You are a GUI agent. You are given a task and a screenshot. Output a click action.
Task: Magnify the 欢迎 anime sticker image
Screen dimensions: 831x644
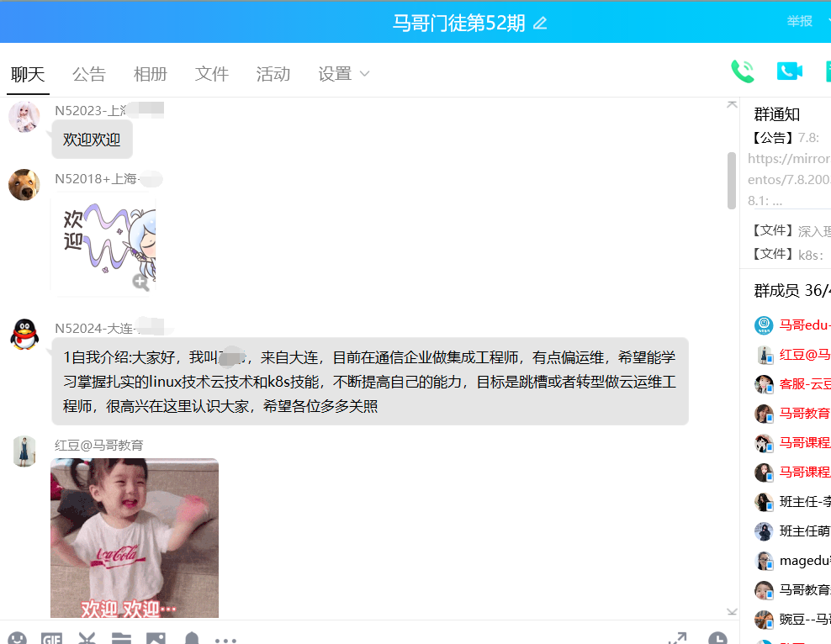[x=140, y=282]
